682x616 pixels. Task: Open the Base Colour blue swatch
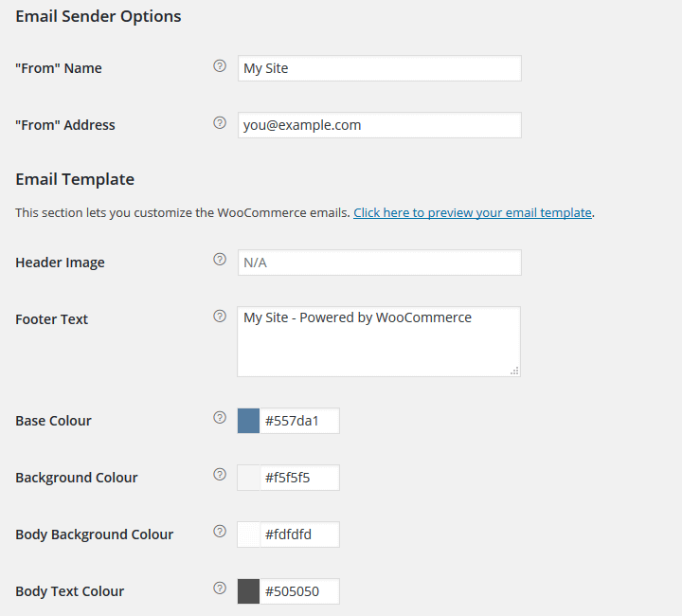[249, 421]
